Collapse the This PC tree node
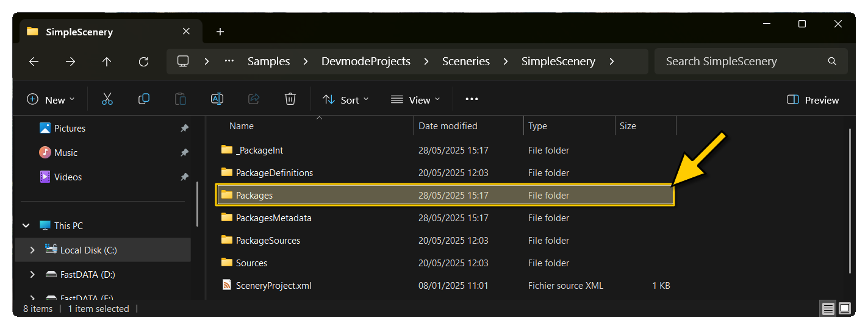Viewport: 868px width, 329px height. pos(26,226)
